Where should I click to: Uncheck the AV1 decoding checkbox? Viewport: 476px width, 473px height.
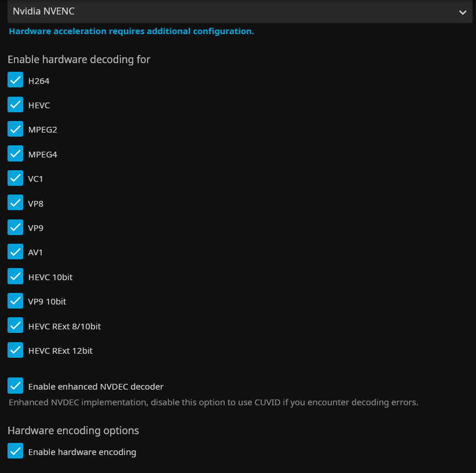click(16, 252)
